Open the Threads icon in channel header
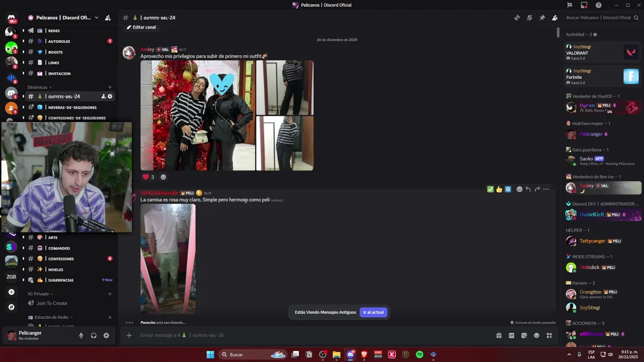Viewport: 644px width, 362px height. point(517,18)
